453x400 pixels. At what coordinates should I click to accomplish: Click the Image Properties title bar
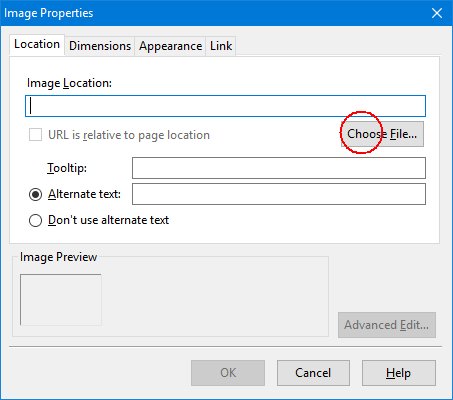(213, 13)
